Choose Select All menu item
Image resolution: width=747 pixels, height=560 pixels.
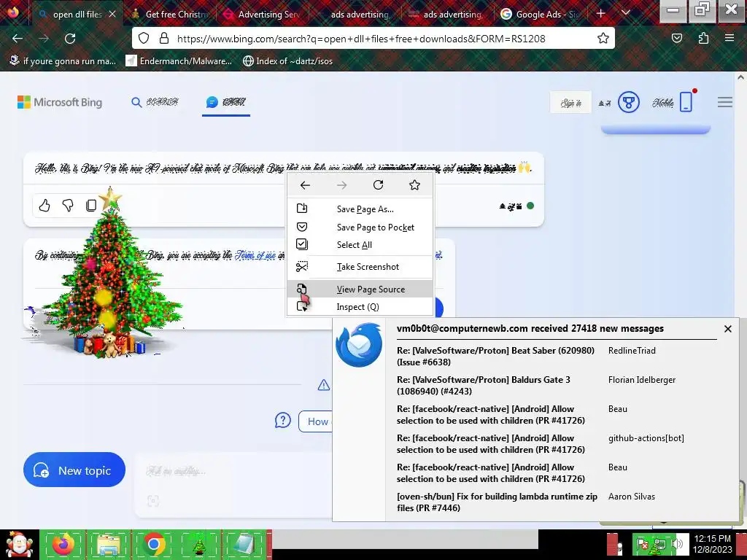pos(360,245)
